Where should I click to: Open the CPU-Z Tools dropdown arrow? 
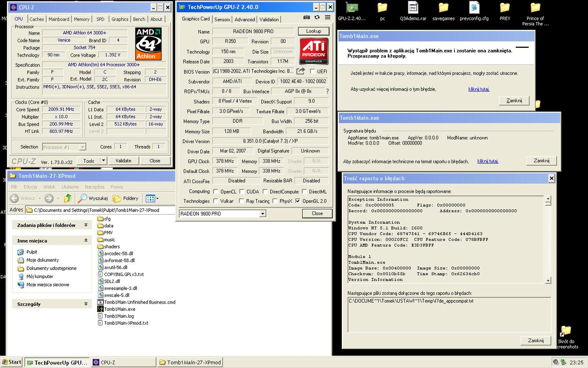[103, 161]
